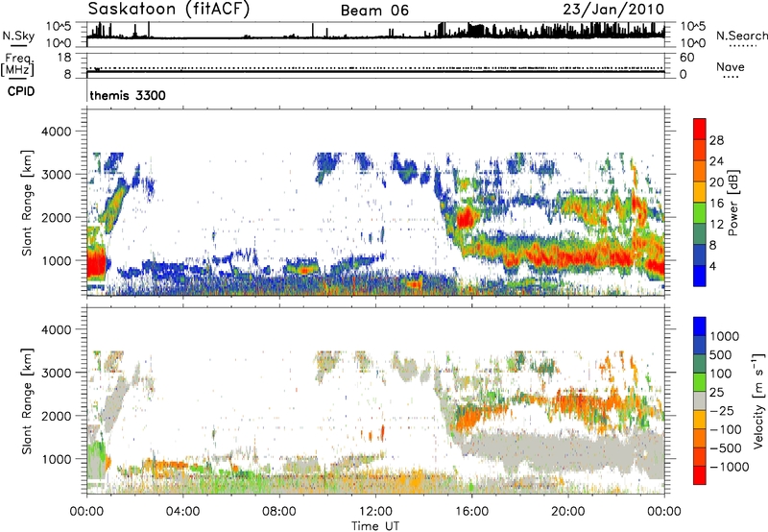The image size is (768, 532).
Task: Click 'Slant Range [km]' label of power panel
Action: pyautogui.click(x=28, y=203)
